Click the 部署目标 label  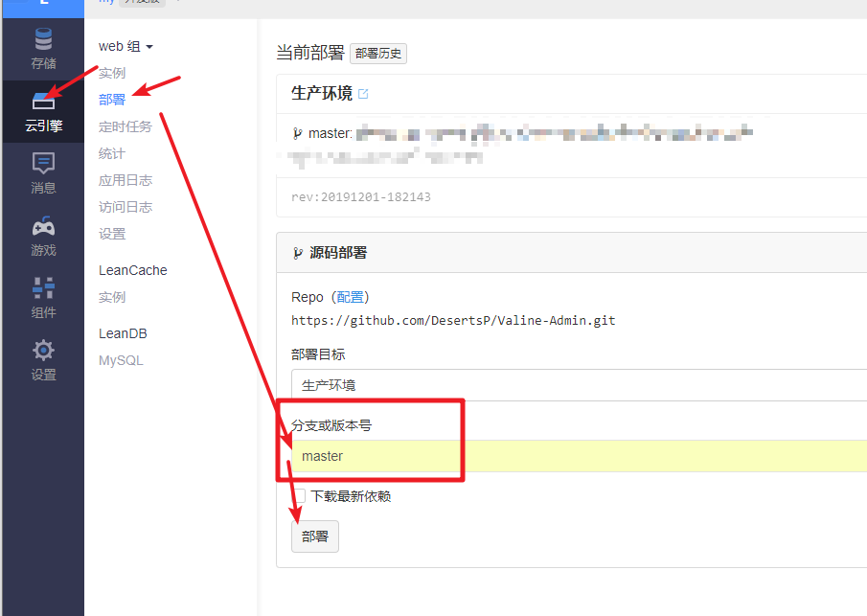(x=318, y=354)
